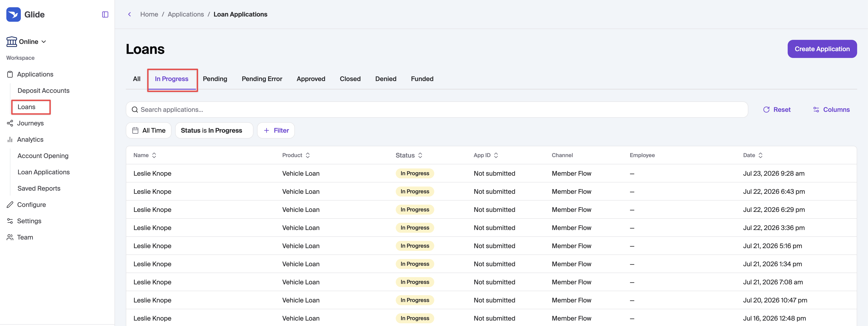Click the circular arrow Reset icon

pos(766,110)
